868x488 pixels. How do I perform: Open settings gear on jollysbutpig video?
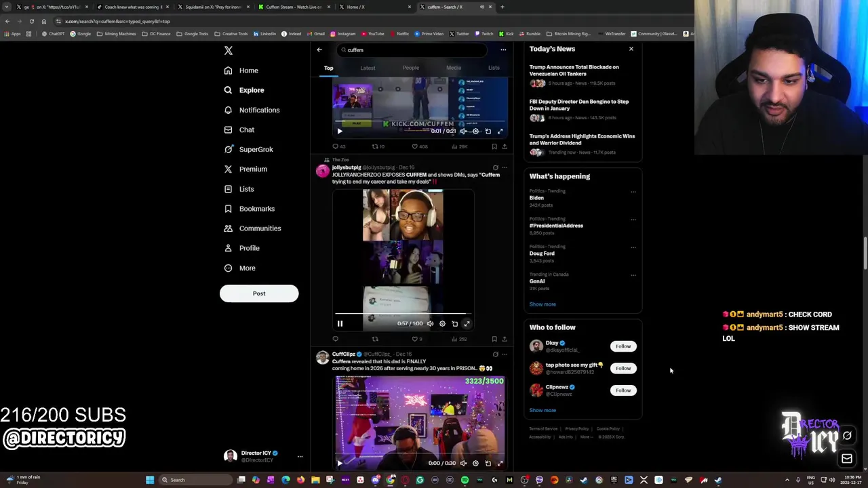442,324
